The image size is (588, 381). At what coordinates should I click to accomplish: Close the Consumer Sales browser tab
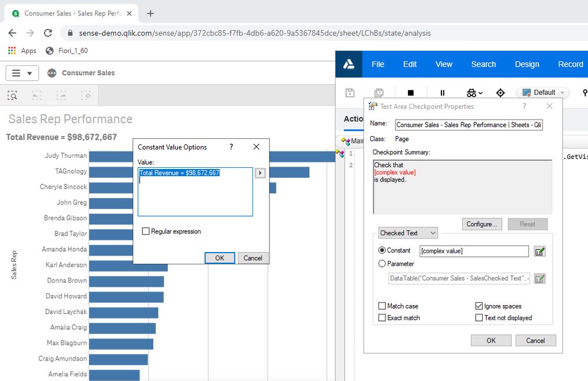[129, 14]
